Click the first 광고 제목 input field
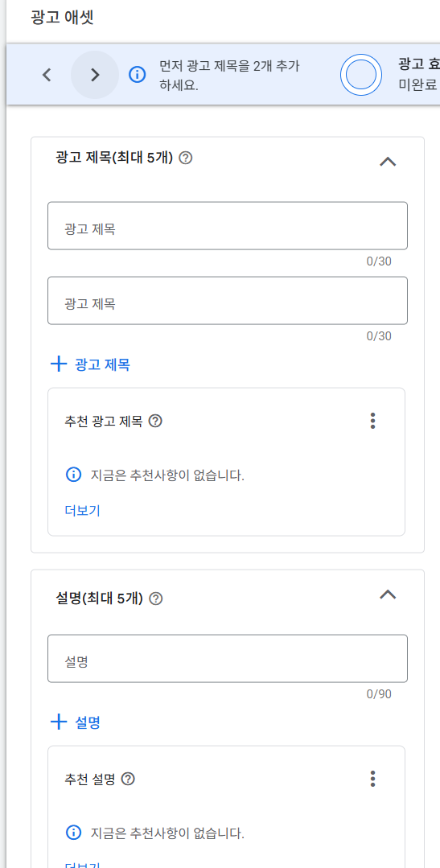The image size is (440, 868). (x=228, y=226)
